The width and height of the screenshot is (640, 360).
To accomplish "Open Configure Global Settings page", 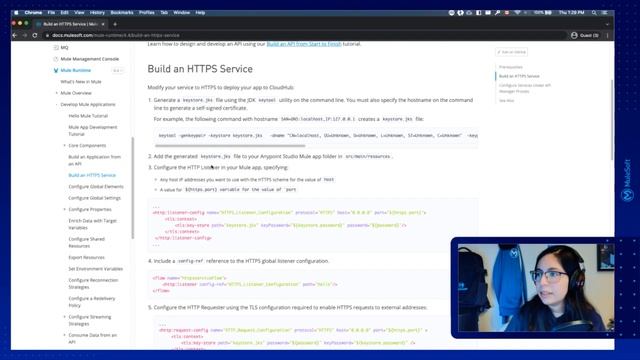I will pos(94,198).
